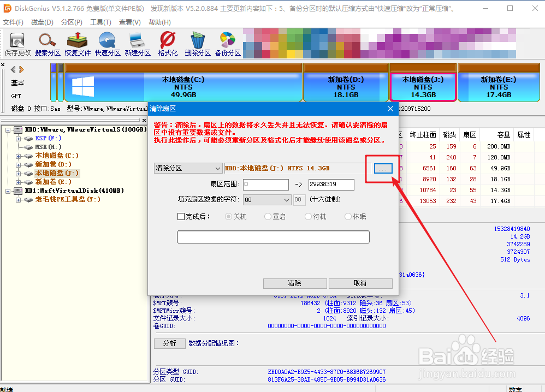Choose the 休眠 radio option

348,215
